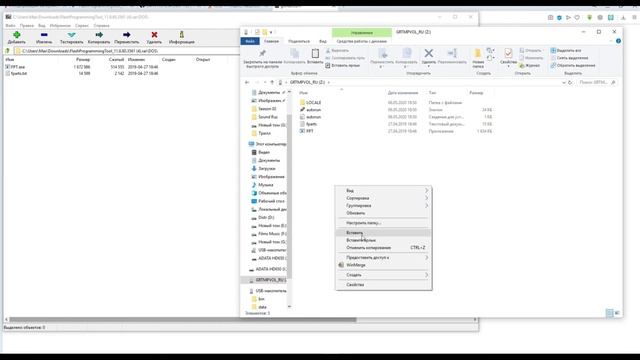This screenshot has height=360, width=640.
Task: Click Invert selection (Обратить выделение) in ribbon
Action: click(573, 65)
